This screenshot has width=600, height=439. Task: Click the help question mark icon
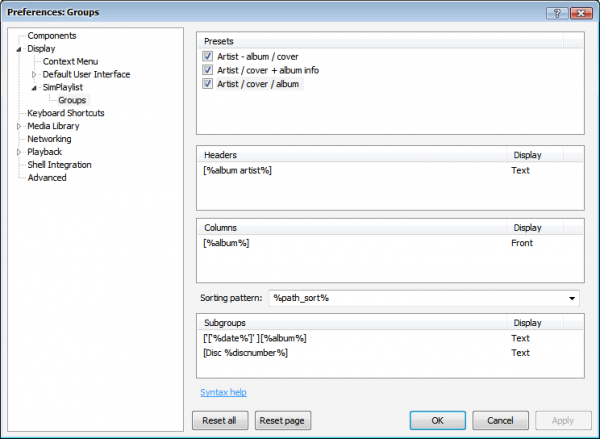[553, 11]
